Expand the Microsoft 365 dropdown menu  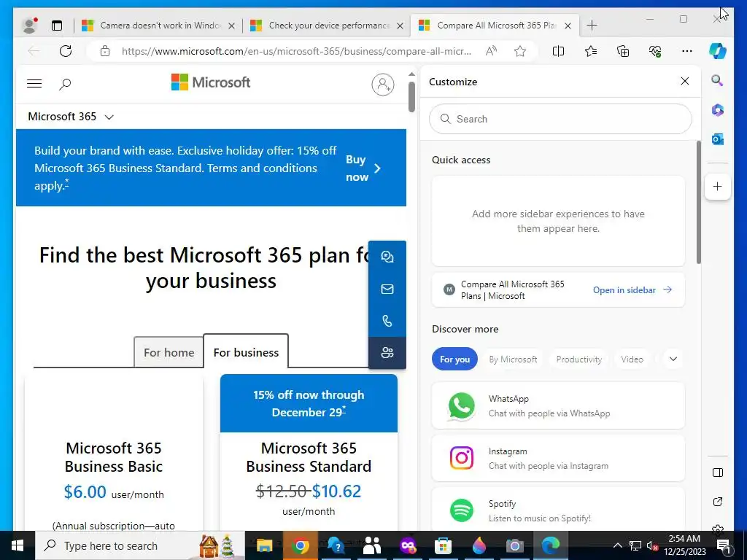(71, 117)
